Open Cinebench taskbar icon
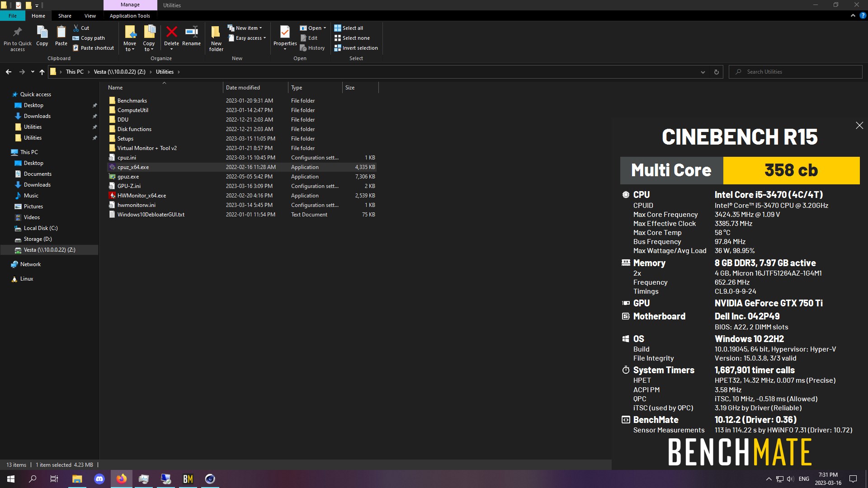The image size is (868, 488). (x=210, y=479)
